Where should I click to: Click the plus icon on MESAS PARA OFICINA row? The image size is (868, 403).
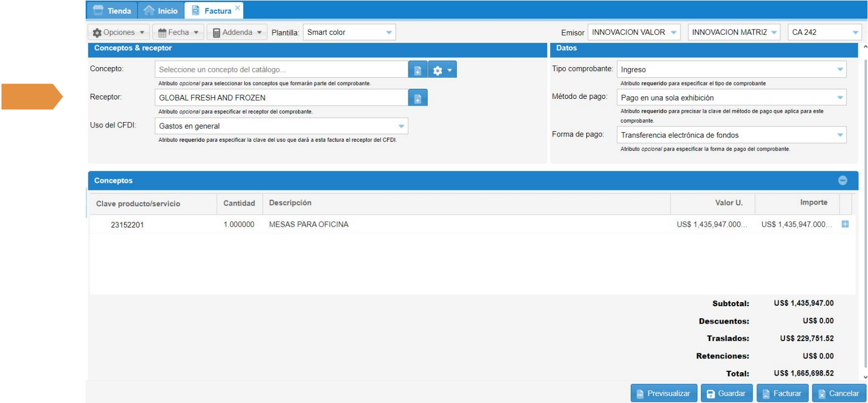click(845, 224)
